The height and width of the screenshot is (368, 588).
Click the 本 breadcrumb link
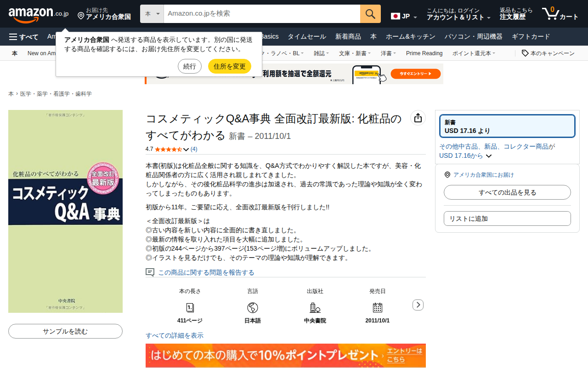(x=11, y=94)
